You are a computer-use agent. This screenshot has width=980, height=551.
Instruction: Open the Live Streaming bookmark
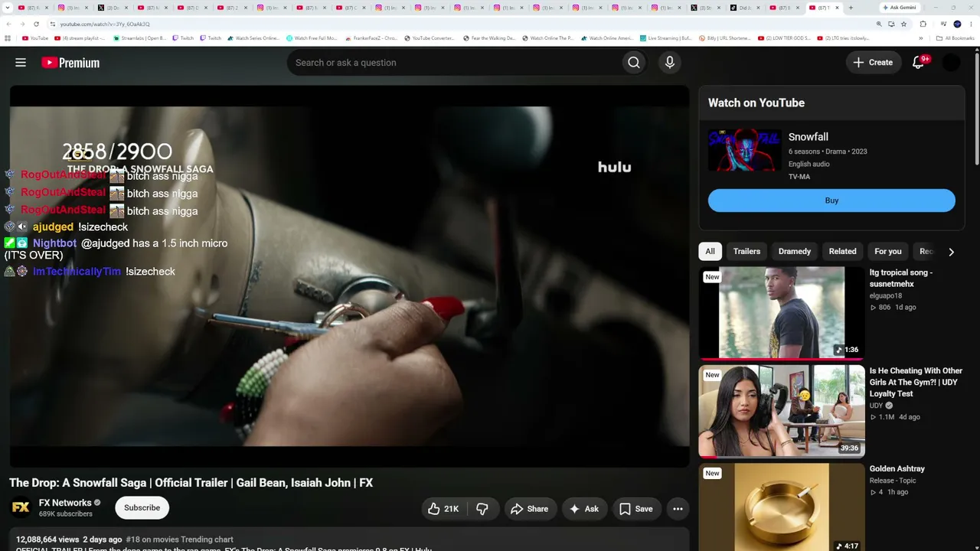point(665,38)
